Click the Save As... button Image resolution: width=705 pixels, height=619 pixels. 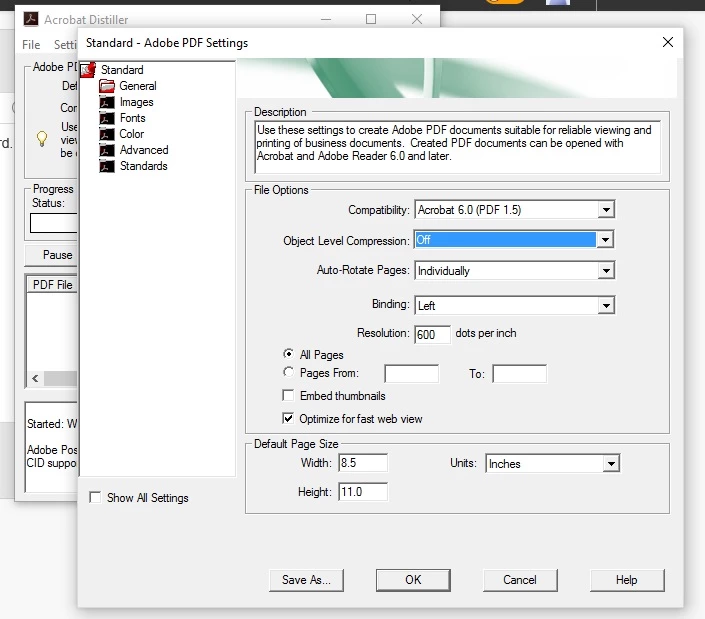click(x=306, y=580)
